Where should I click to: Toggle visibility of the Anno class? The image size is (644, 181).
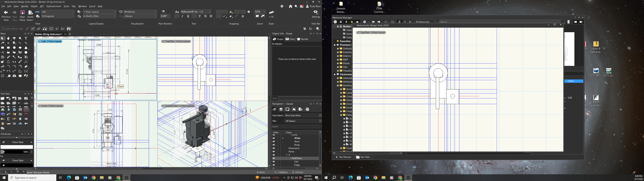pos(274,141)
